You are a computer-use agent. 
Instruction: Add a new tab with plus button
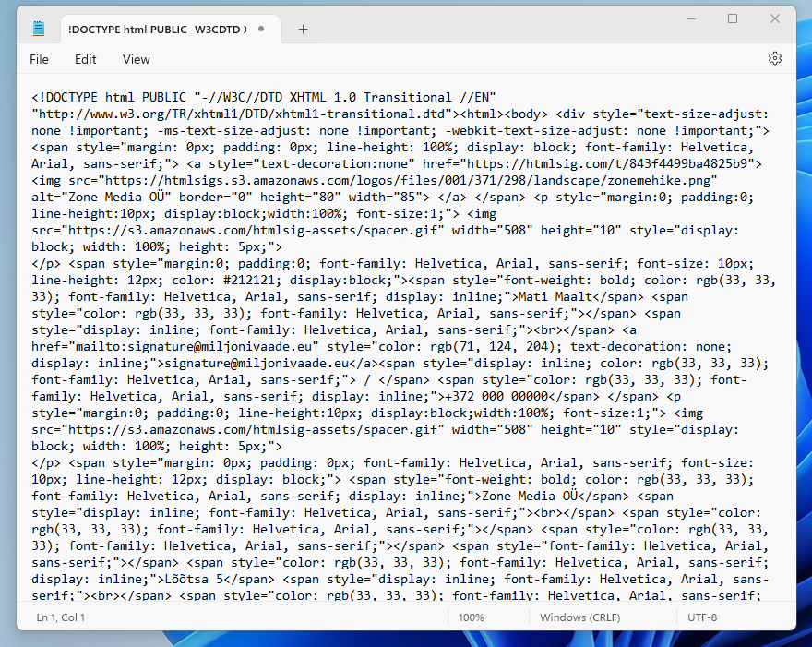pos(303,29)
